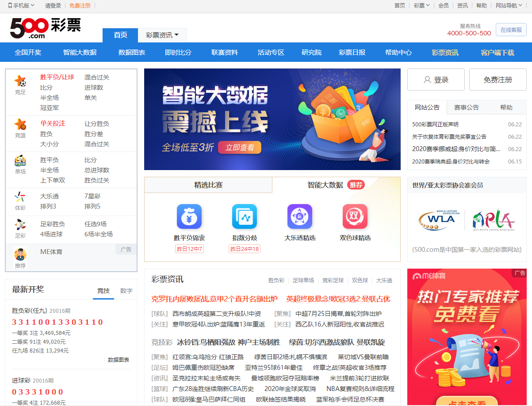Open the 英超终极悬念 headline
This screenshot has height=406, width=532.
[338, 299]
